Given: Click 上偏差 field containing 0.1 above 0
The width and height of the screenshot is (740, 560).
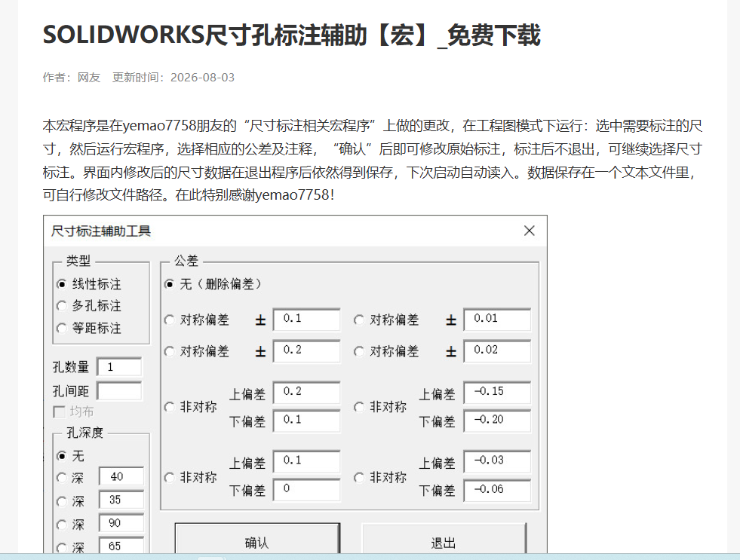Looking at the screenshot, I should [306, 461].
